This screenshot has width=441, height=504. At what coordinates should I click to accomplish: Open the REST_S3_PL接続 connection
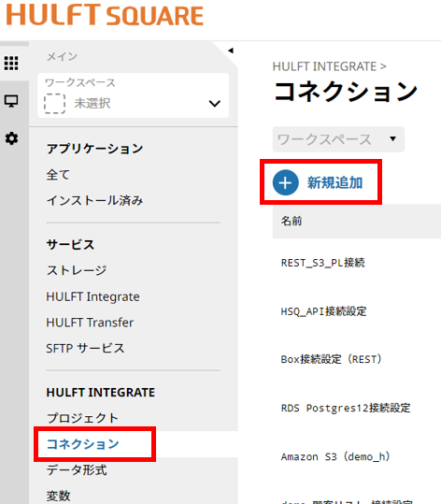tap(322, 263)
